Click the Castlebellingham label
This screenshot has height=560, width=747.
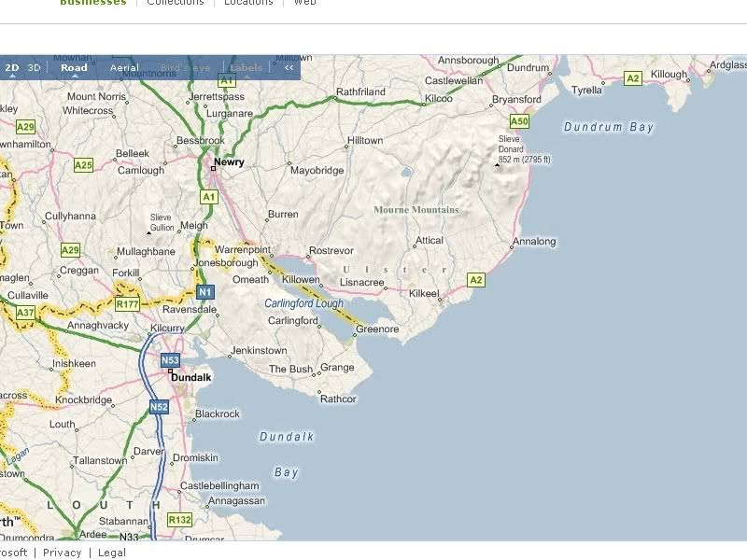click(x=219, y=485)
